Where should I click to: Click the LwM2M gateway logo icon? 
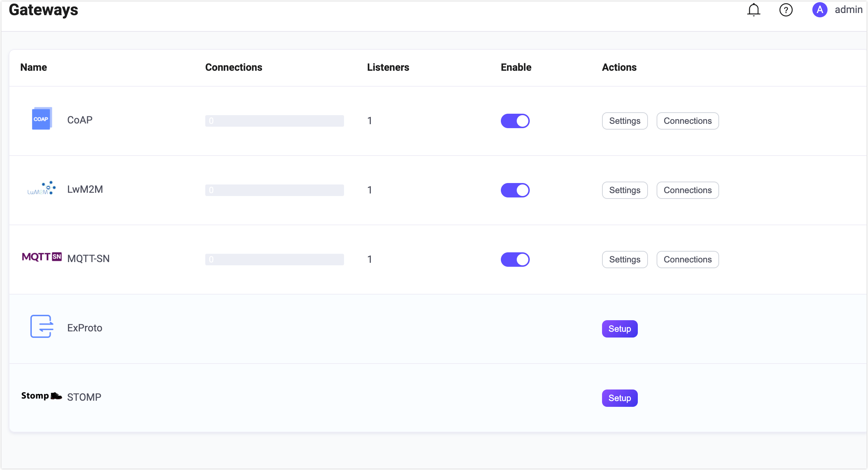pos(42,188)
